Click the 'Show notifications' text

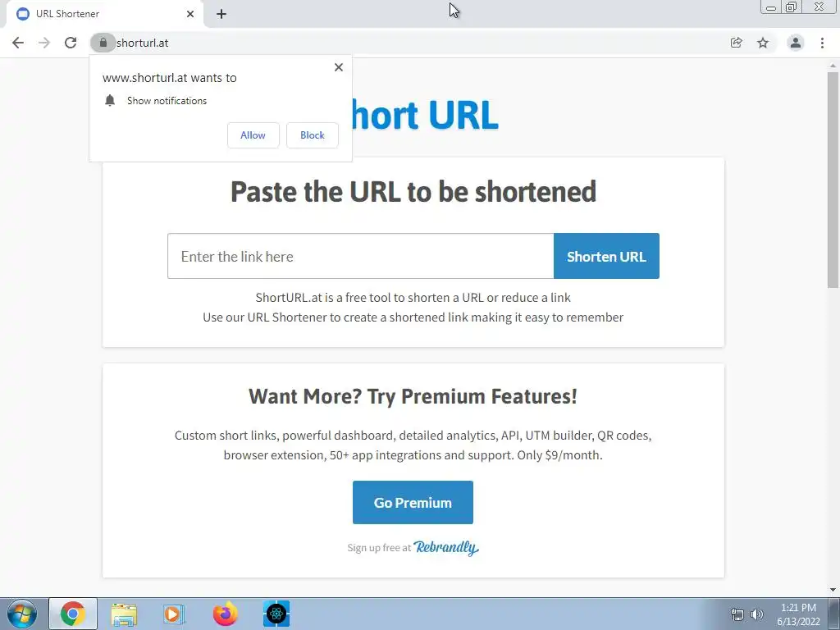coord(167,101)
